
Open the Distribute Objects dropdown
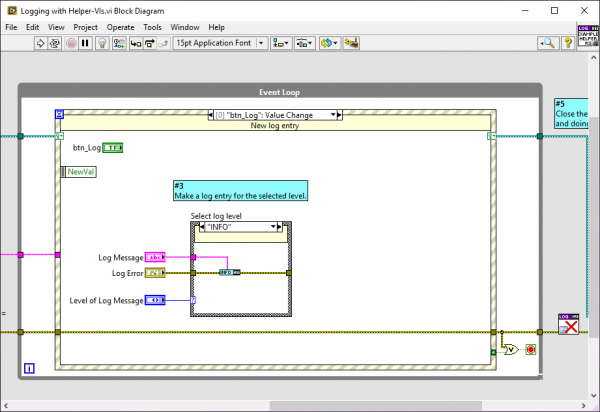point(305,44)
